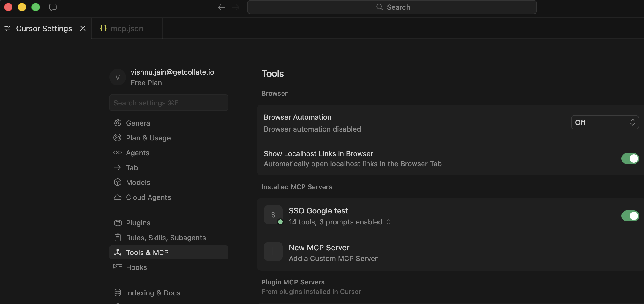The width and height of the screenshot is (644, 304).
Task: Open Plan & Usage settings
Action: [x=169, y=138]
